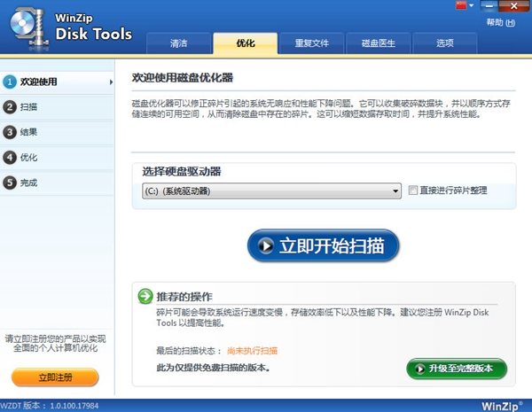Click the 尚未执行扫描 status text
Screen dimensions: 532x412
pos(252,351)
